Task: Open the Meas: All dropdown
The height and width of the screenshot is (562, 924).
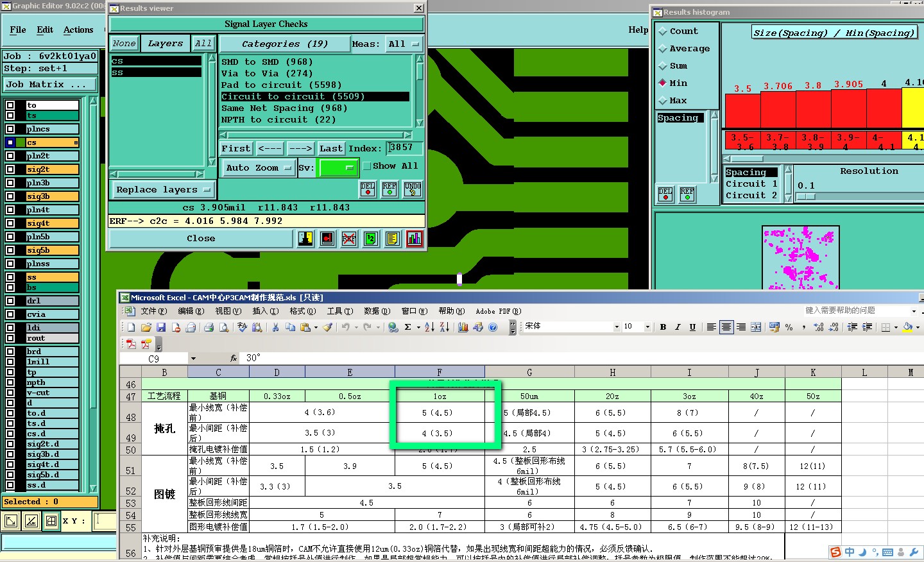Action: point(404,44)
